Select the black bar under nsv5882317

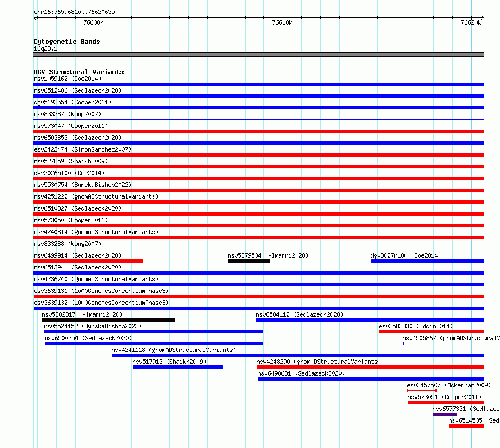109,320
